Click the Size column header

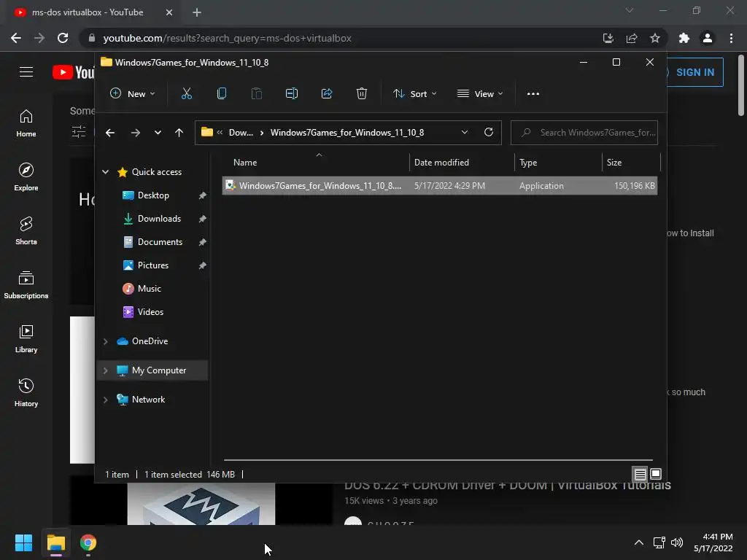click(x=631, y=163)
